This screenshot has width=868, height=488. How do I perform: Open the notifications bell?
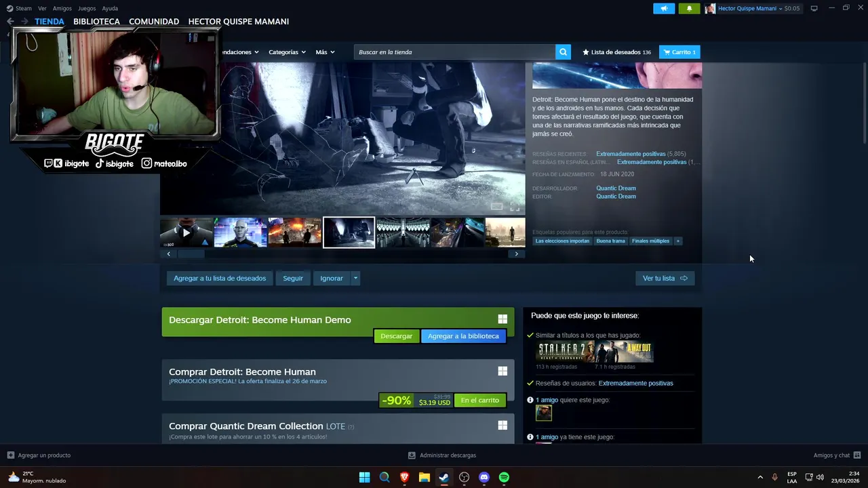pos(690,8)
